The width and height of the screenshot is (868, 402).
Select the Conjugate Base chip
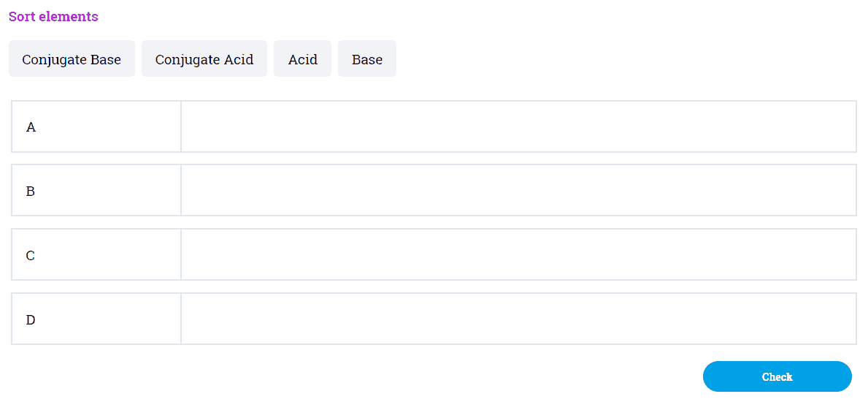click(72, 59)
